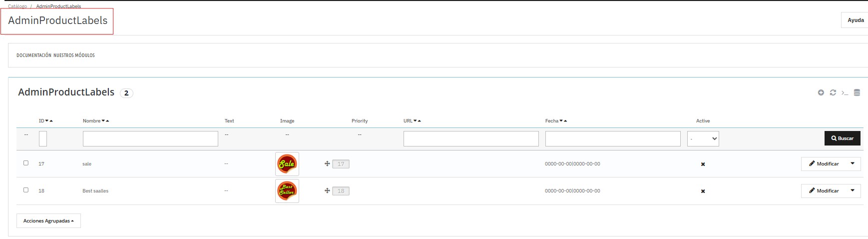Click the Buscar search button
The image size is (868, 239).
click(842, 138)
